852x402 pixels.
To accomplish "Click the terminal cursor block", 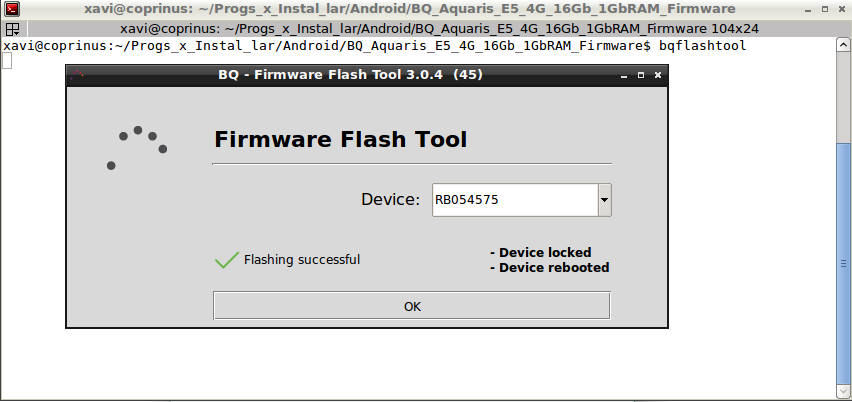I will (7, 62).
